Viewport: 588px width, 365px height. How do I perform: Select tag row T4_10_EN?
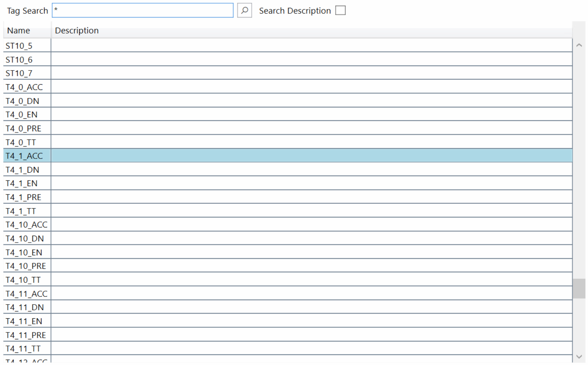(x=288, y=252)
